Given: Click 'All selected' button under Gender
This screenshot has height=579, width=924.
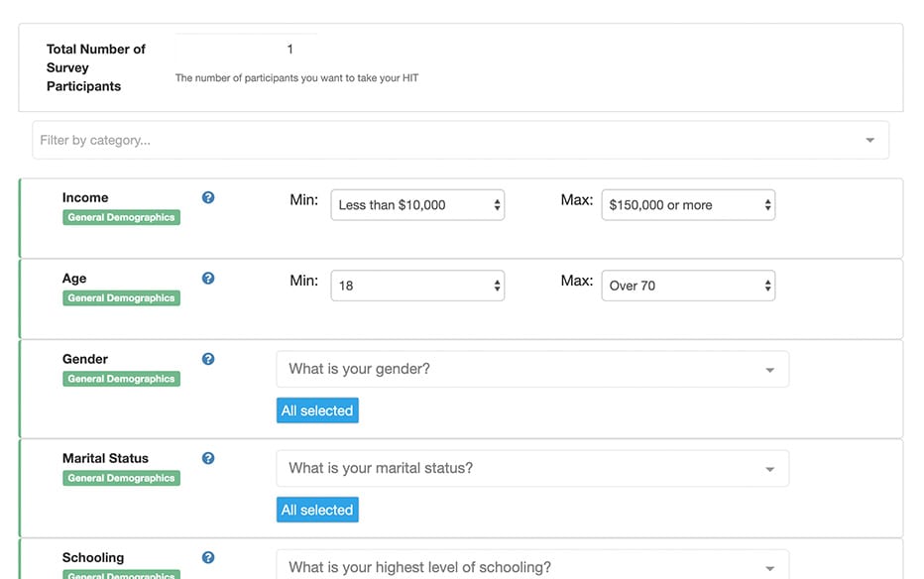Looking at the screenshot, I should point(317,410).
